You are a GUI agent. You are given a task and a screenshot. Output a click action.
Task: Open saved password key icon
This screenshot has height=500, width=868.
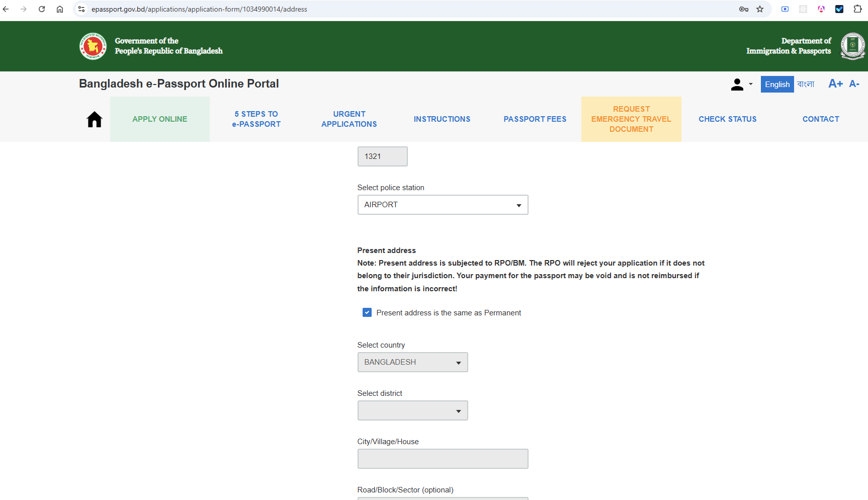(744, 9)
